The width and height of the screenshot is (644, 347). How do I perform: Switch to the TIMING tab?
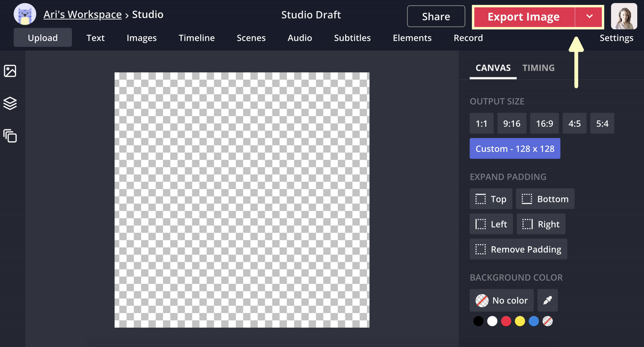[x=538, y=68]
